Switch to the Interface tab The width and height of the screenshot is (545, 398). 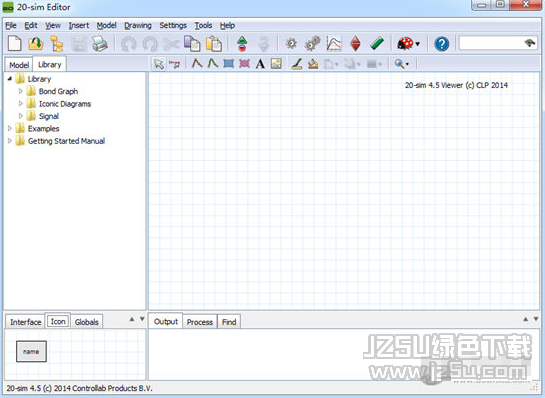coord(25,322)
